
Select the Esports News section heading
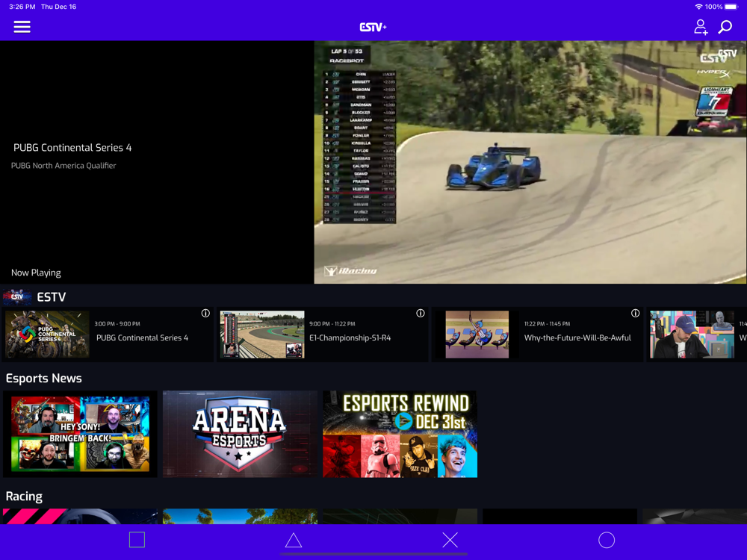pyautogui.click(x=44, y=378)
